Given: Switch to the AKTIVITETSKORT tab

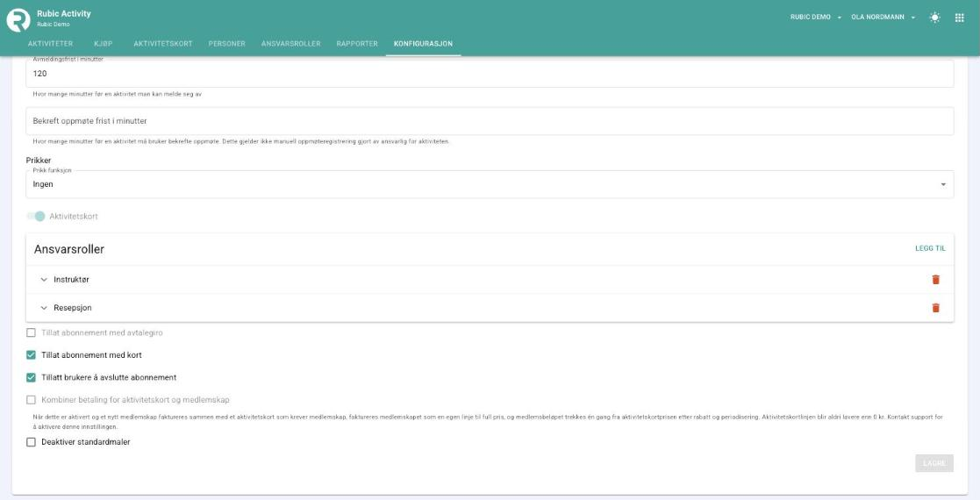Looking at the screenshot, I should coord(163,44).
